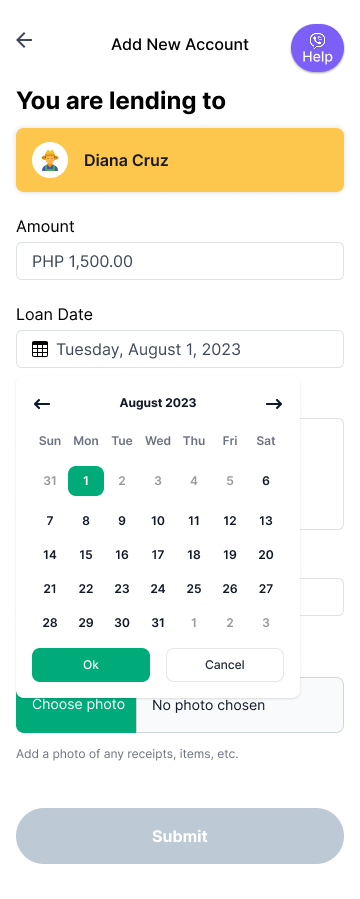Image resolution: width=360 pixels, height=899 pixels.
Task: Cancel the date picker
Action: pos(225,665)
